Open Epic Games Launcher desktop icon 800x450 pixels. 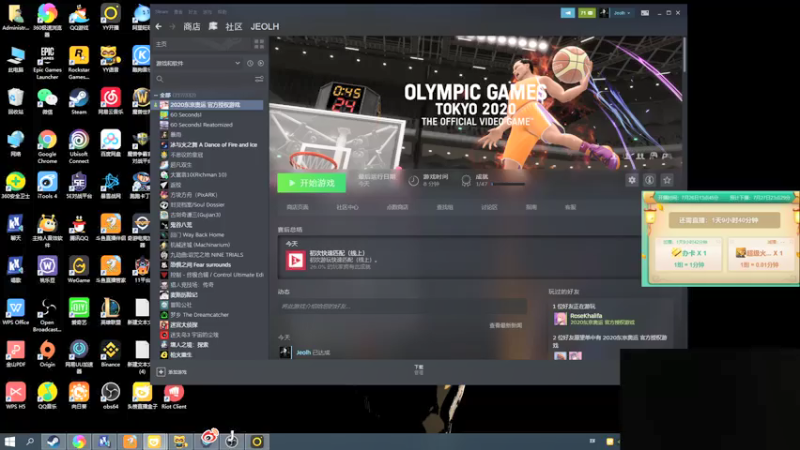point(47,63)
